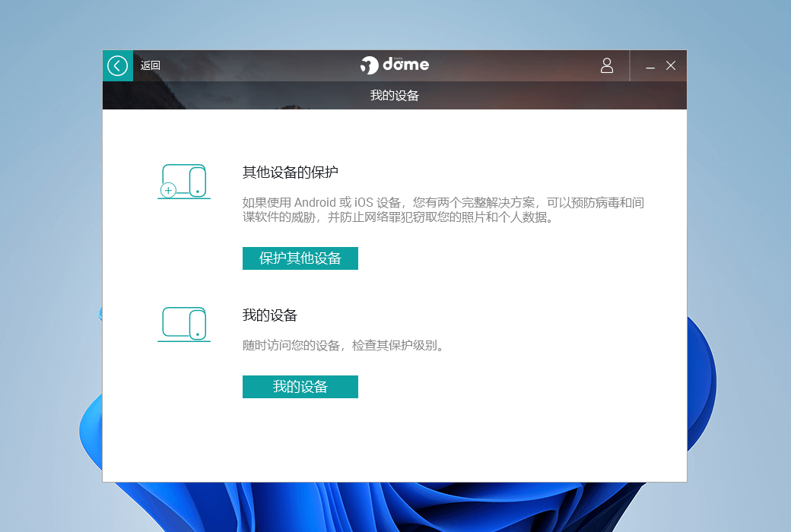
Task: Select the 我的设备 section heading
Action: click(269, 315)
